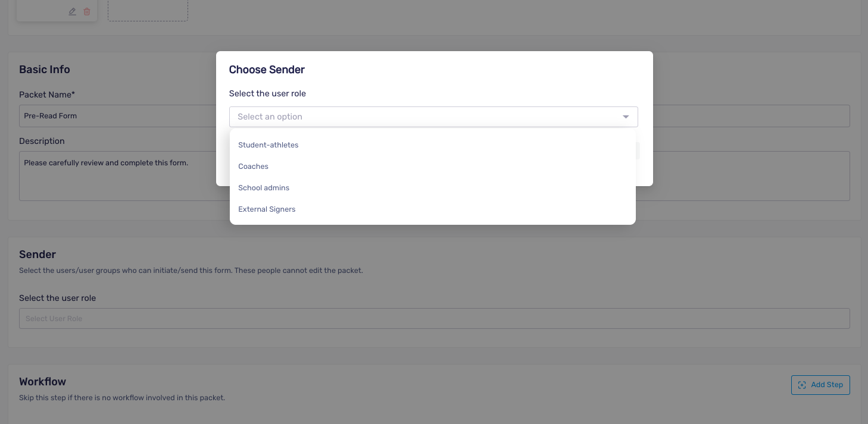The image size is (868, 424).
Task: Click the Sender section heading
Action: (x=38, y=255)
